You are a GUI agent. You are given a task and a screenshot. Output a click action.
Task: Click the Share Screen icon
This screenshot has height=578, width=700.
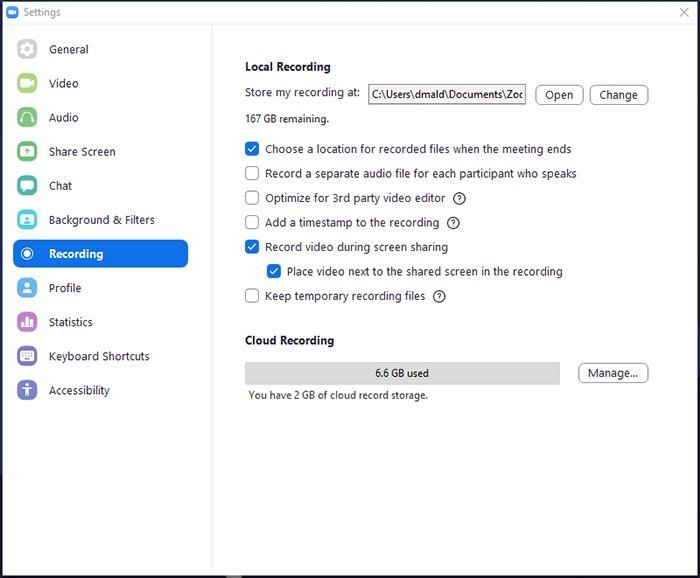[x=27, y=151]
